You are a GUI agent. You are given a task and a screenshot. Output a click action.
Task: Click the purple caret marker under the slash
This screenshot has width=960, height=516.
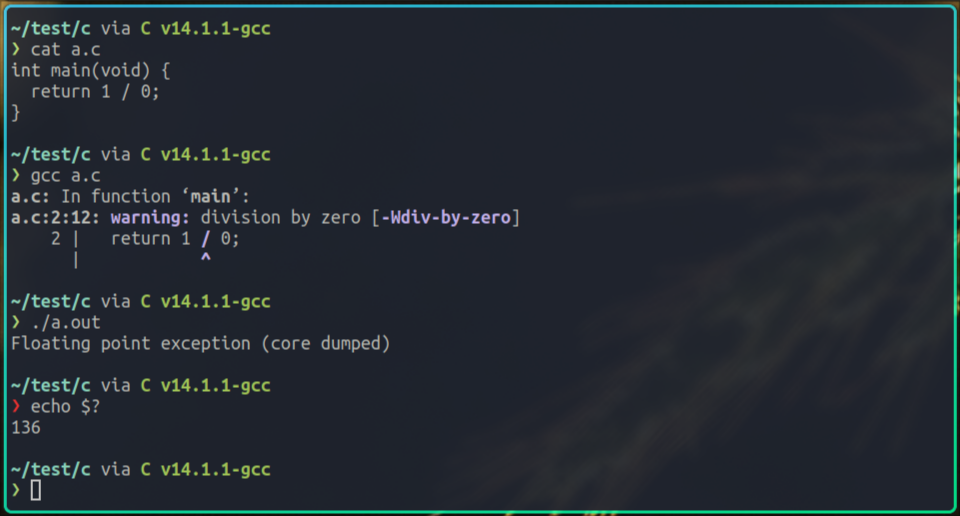click(206, 260)
